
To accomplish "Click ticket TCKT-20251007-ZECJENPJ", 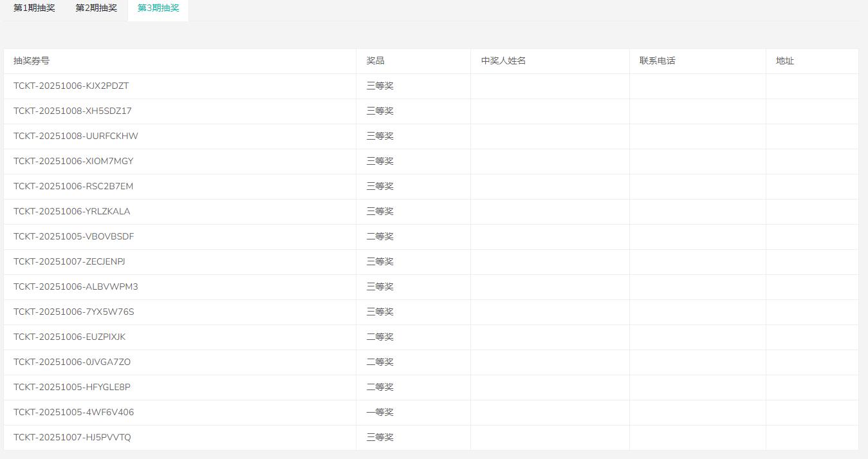I will tap(69, 262).
